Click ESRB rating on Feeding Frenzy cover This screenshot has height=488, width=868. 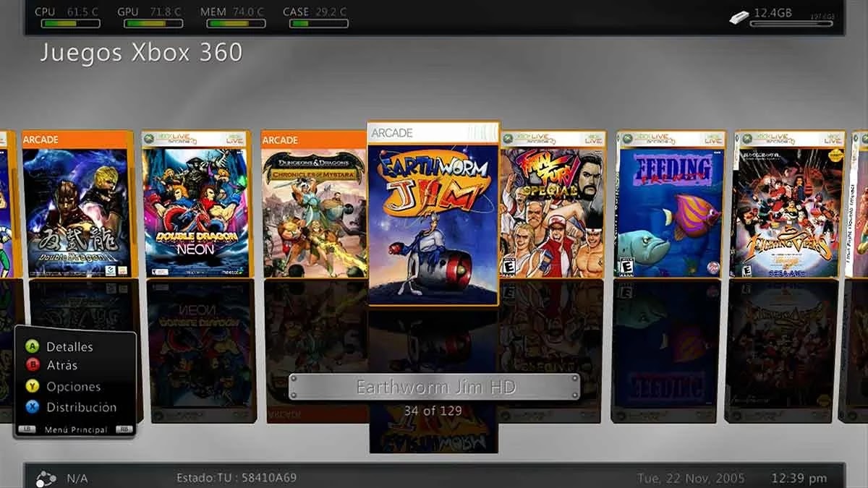click(626, 267)
